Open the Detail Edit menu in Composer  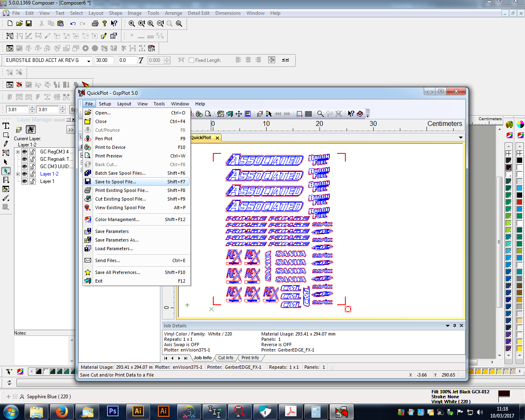[199, 13]
